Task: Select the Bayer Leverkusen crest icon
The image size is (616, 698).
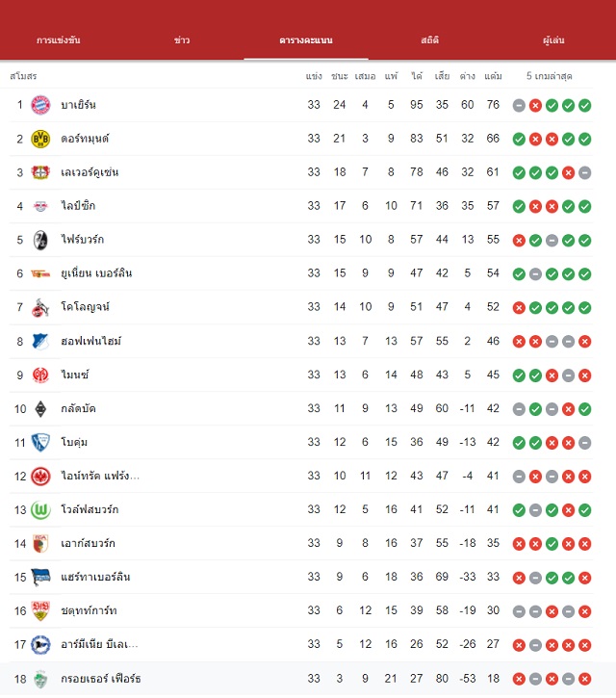Action: coord(40,172)
